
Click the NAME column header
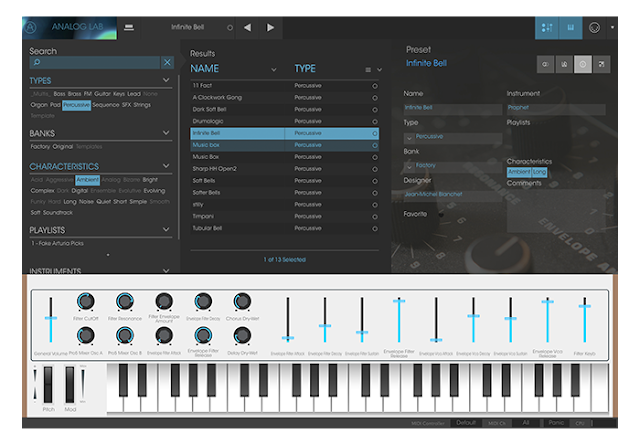(204, 69)
